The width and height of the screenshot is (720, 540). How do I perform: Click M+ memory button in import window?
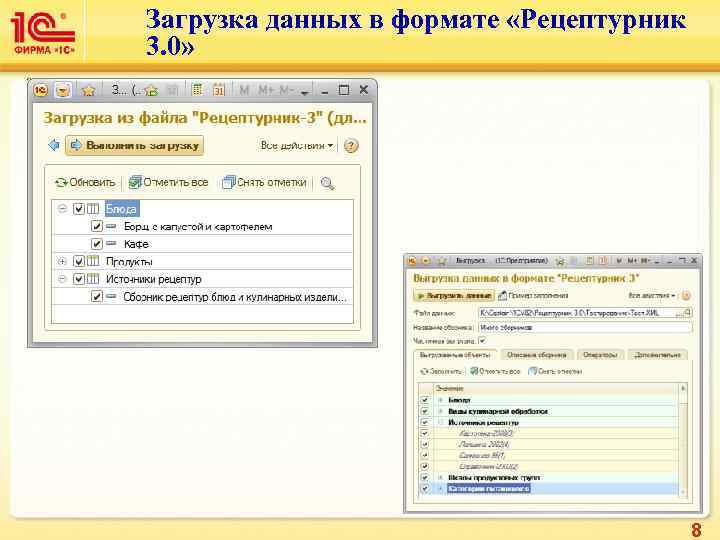coord(266,90)
